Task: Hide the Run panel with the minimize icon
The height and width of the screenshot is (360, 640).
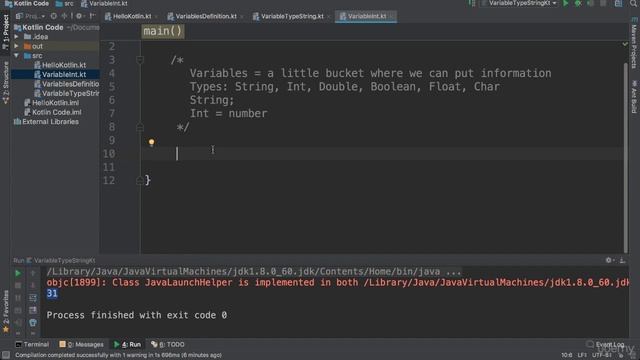Action: 622,260
